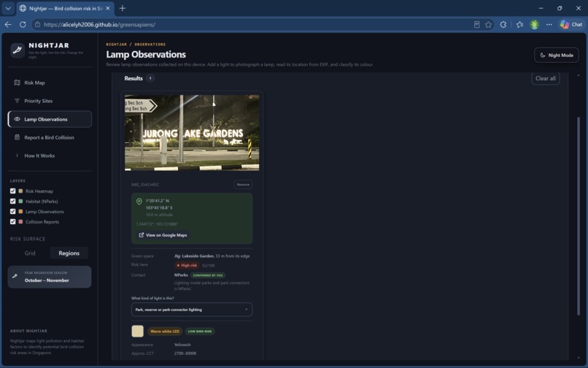Viewport: 588px width, 368px height.
Task: Switch risk surface to Regions
Action: 69,253
